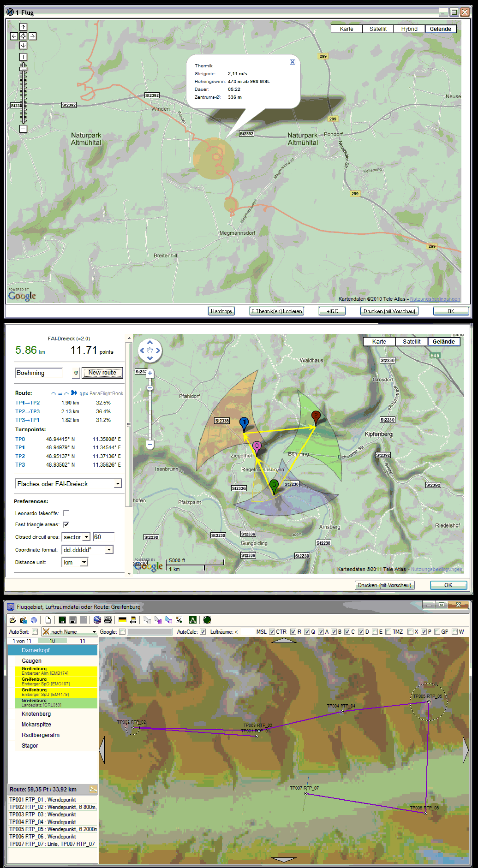Pan the 1 Flug map to the left

[14, 36]
